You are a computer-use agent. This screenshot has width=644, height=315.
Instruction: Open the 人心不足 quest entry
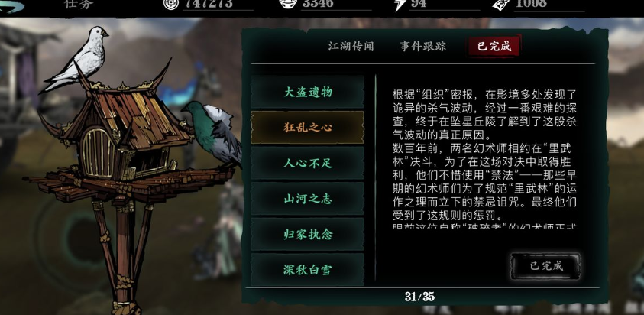coord(308,164)
